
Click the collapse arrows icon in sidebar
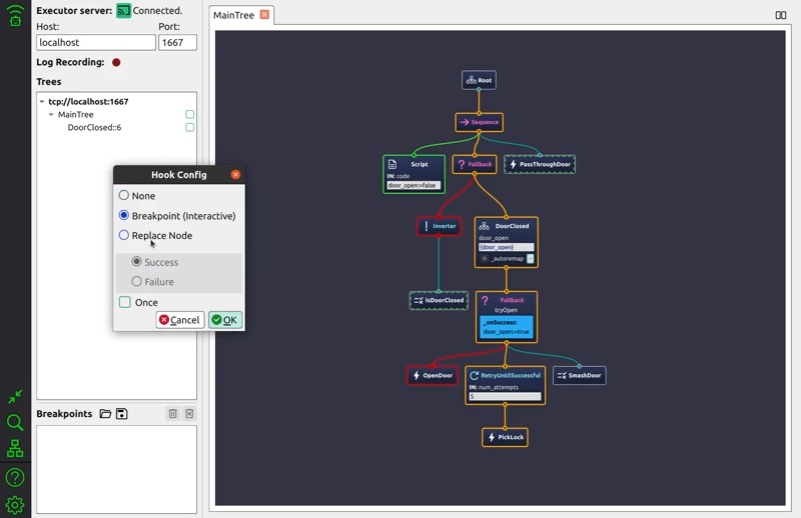(15, 397)
